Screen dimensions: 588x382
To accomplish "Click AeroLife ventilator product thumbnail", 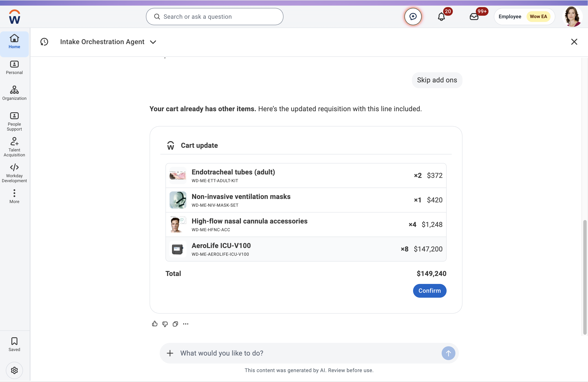I will [178, 249].
